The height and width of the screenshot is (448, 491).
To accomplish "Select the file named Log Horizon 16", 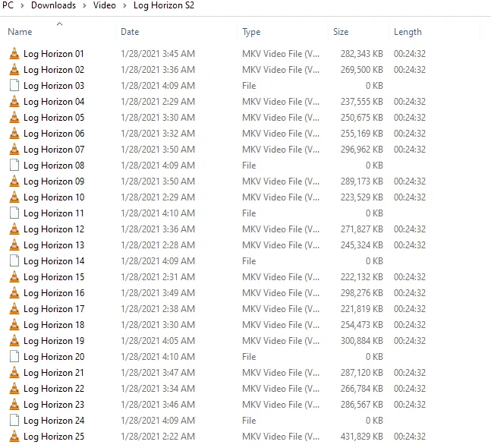I will [x=54, y=293].
